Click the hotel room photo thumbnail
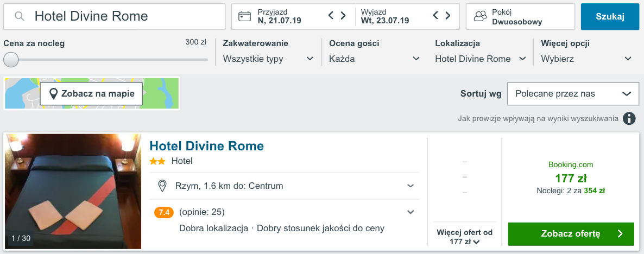 (x=73, y=191)
